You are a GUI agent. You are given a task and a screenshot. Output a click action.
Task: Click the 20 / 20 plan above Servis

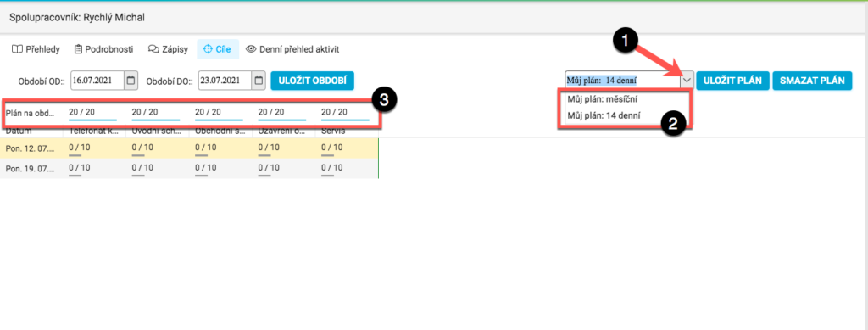pos(334,112)
